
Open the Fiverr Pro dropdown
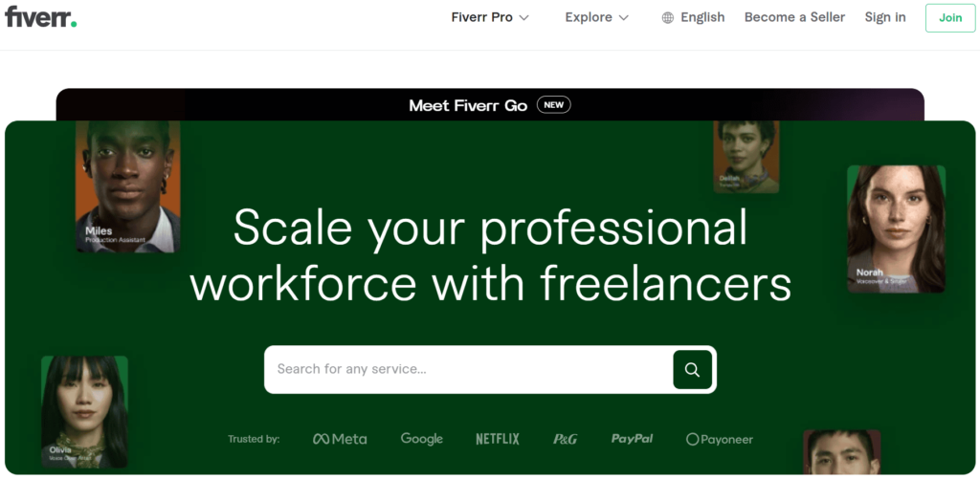tap(490, 17)
